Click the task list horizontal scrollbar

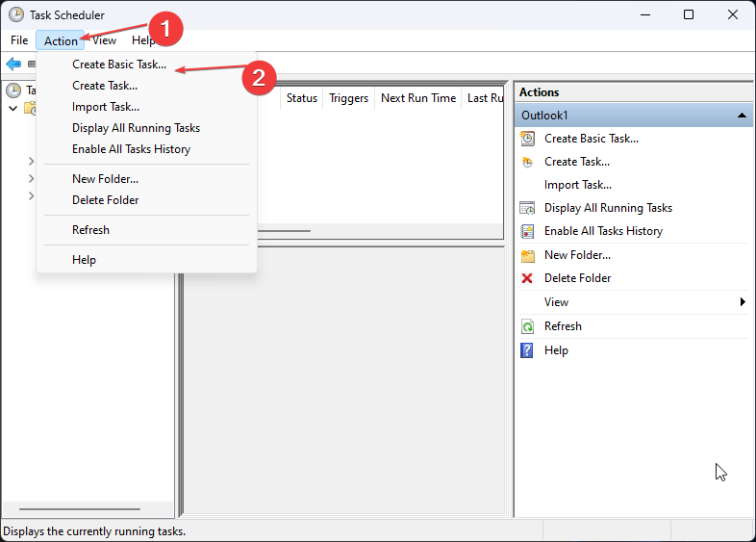(284, 231)
